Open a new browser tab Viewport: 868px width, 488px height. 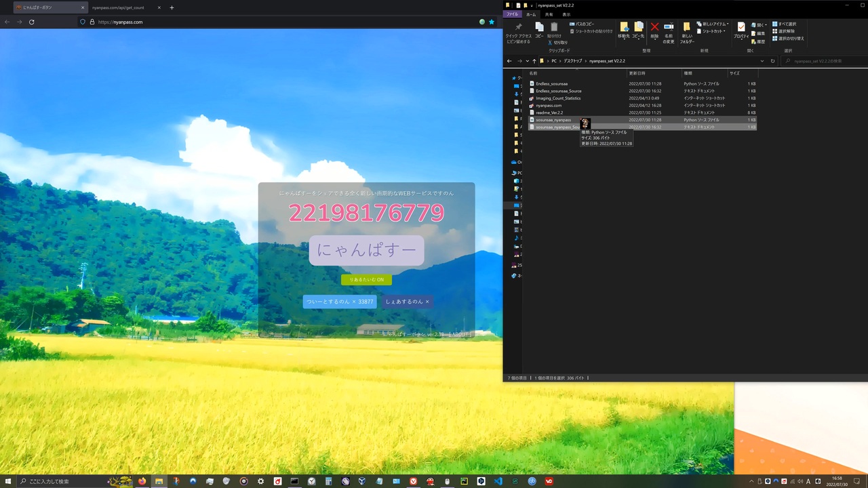pyautogui.click(x=172, y=7)
